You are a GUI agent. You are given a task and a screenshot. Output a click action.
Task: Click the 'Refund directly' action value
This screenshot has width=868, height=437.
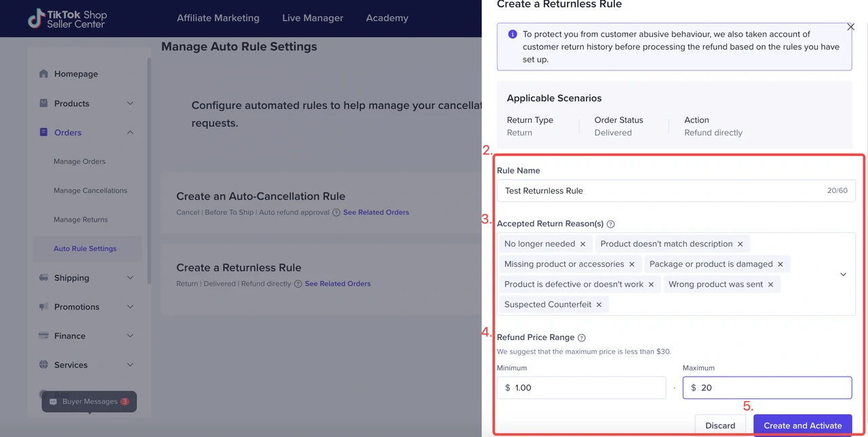[x=713, y=133]
